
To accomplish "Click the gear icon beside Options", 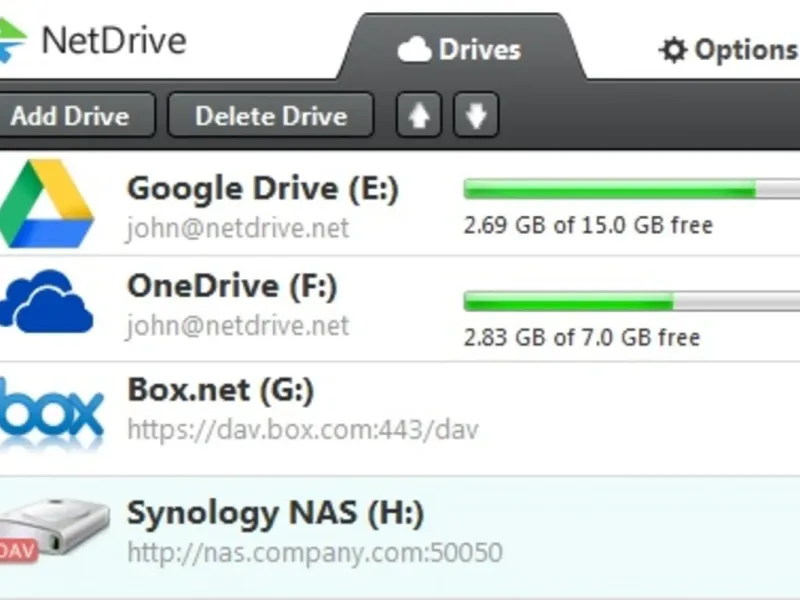I will point(673,50).
